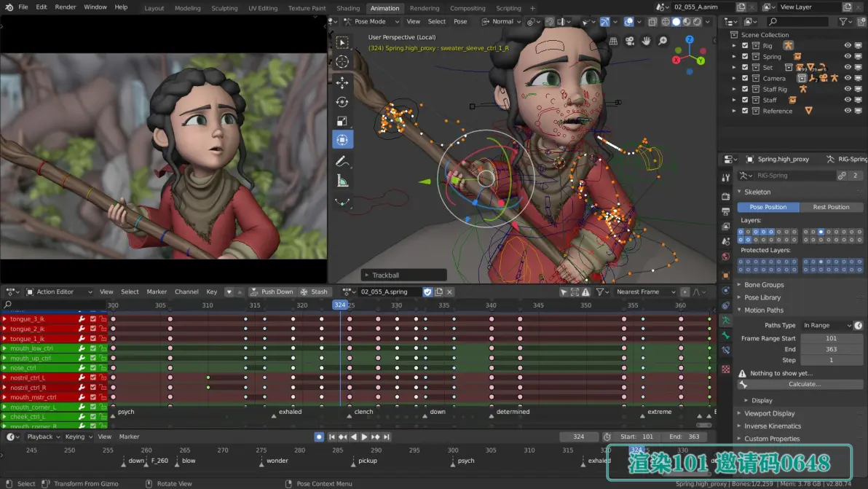Screen dimensions: 868x489
Task: Toggle X-ray display in viewport header
Action: 652,22
